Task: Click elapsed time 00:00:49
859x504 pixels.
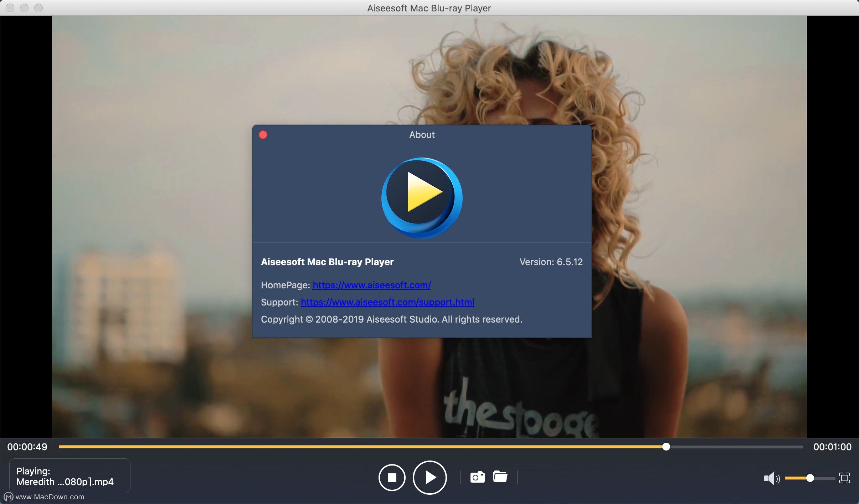Action: tap(27, 447)
